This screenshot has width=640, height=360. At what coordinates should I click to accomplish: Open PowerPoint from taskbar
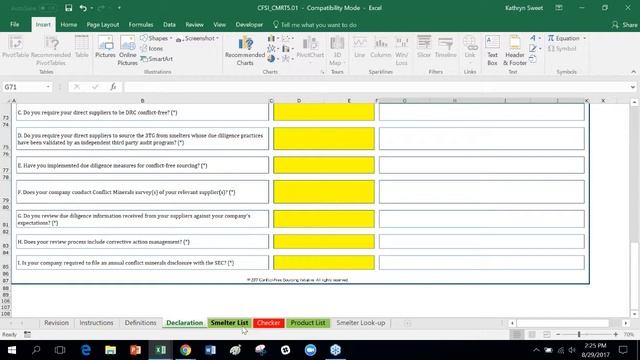point(136,350)
